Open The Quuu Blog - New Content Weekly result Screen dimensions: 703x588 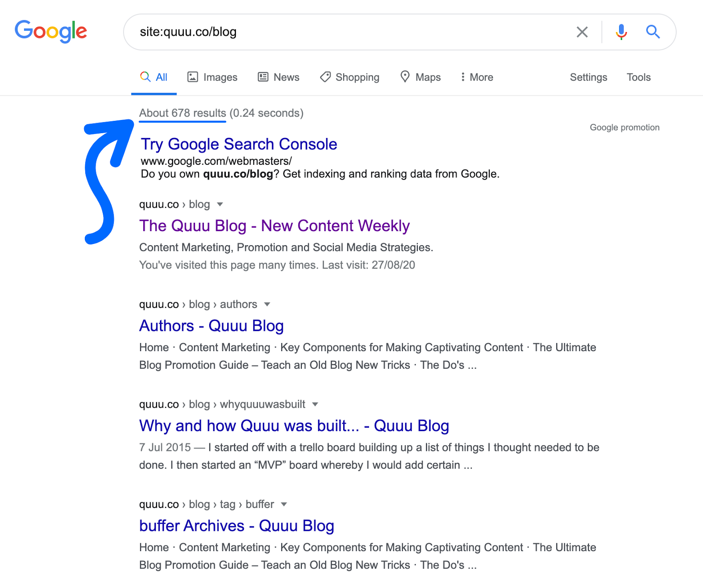point(275,226)
